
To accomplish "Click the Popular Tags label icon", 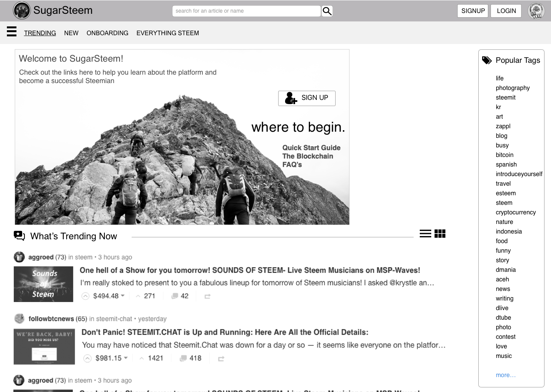I will pyautogui.click(x=487, y=60).
